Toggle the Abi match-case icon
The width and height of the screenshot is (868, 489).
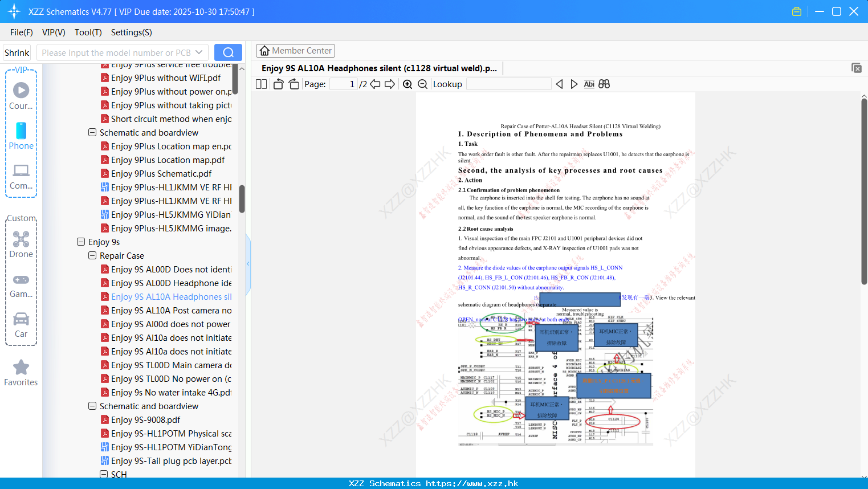click(589, 84)
